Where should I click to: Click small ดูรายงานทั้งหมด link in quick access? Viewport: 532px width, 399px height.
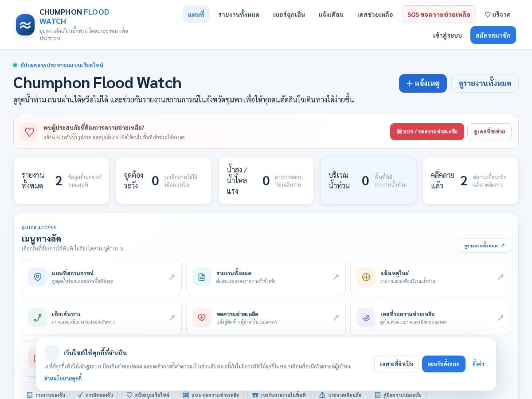tap(485, 246)
